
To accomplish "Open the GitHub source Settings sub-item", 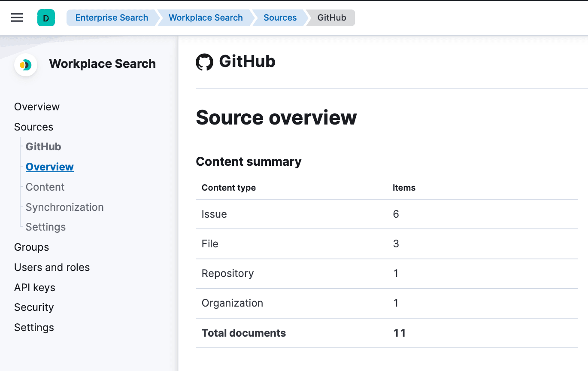I will (x=45, y=227).
